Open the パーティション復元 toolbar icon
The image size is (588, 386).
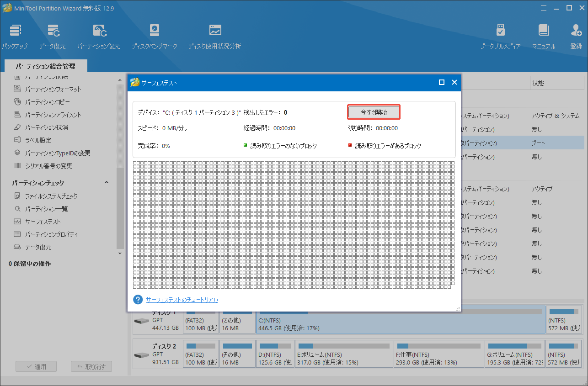pos(99,37)
